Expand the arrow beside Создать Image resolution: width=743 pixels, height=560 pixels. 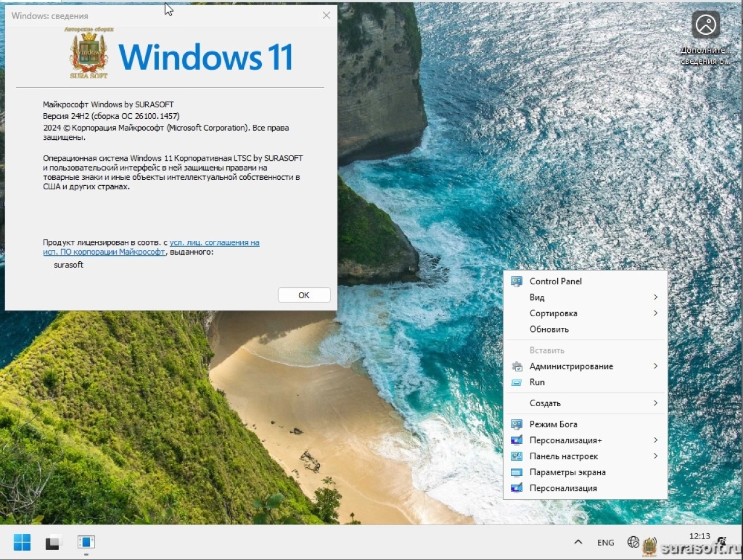coord(655,403)
